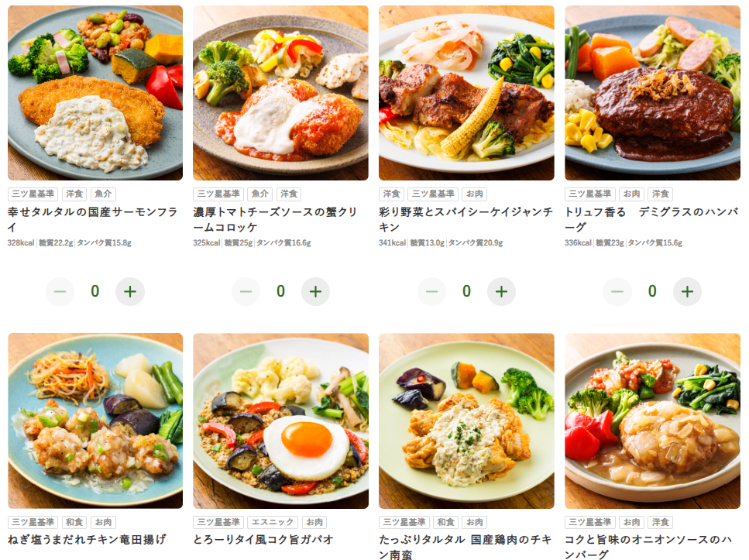
Task: Increase quantity of 幸せタルタルの国産サーモンフライ
Action: point(130,291)
